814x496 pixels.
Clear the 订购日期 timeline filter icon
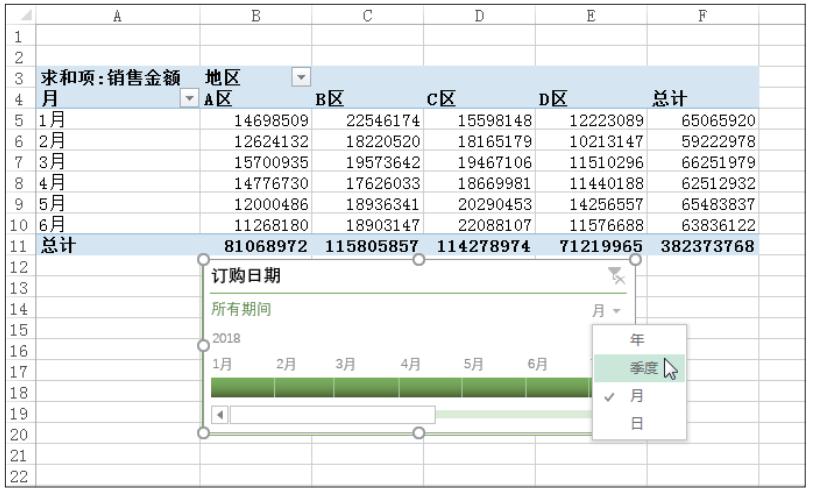coord(616,276)
